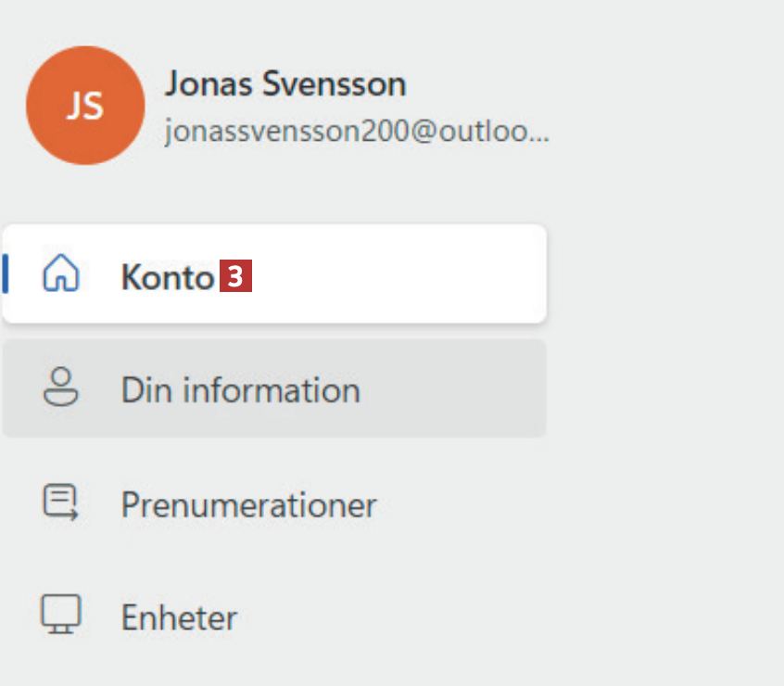784x686 pixels.
Task: Go to the Enheter section
Action: coord(179,617)
